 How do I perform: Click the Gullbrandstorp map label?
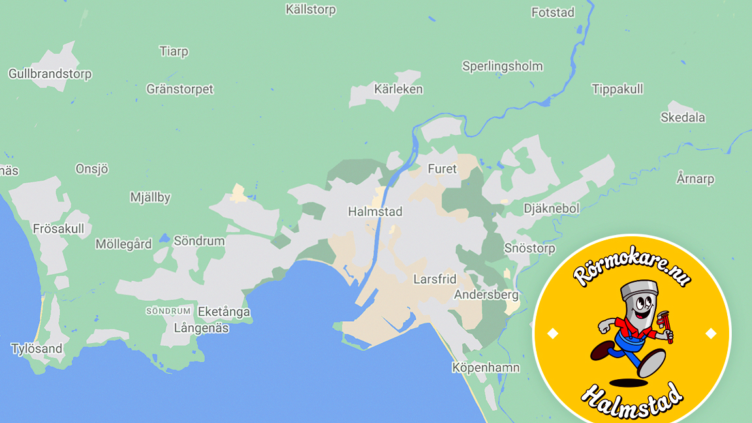coord(50,74)
